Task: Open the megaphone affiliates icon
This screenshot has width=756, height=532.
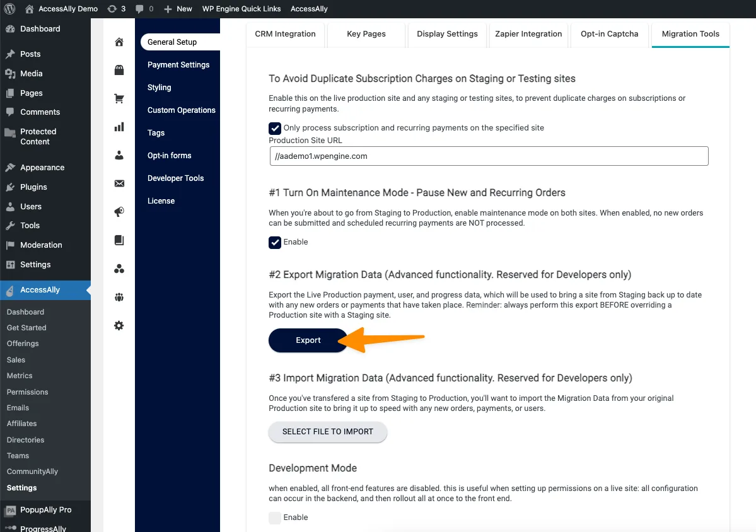Action: pyautogui.click(x=119, y=212)
